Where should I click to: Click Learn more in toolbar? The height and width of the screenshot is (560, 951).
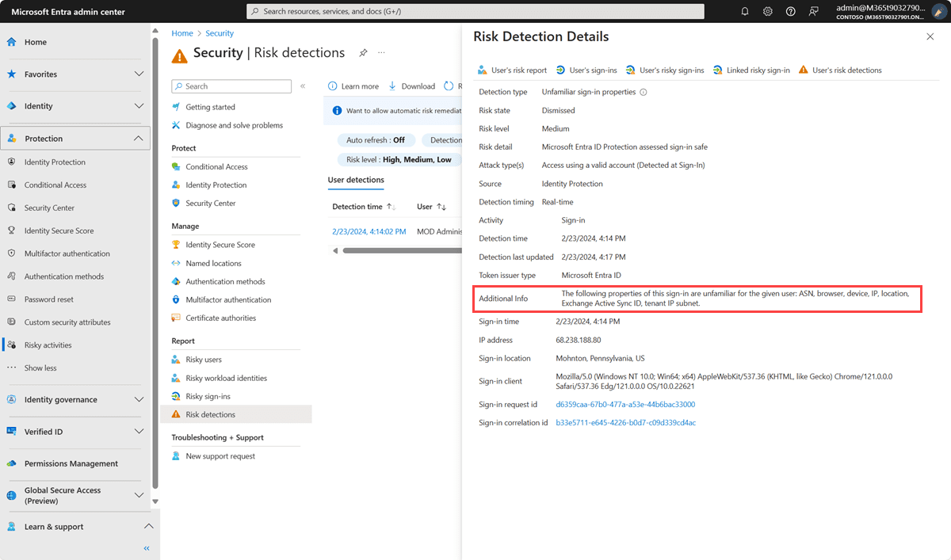(x=353, y=86)
